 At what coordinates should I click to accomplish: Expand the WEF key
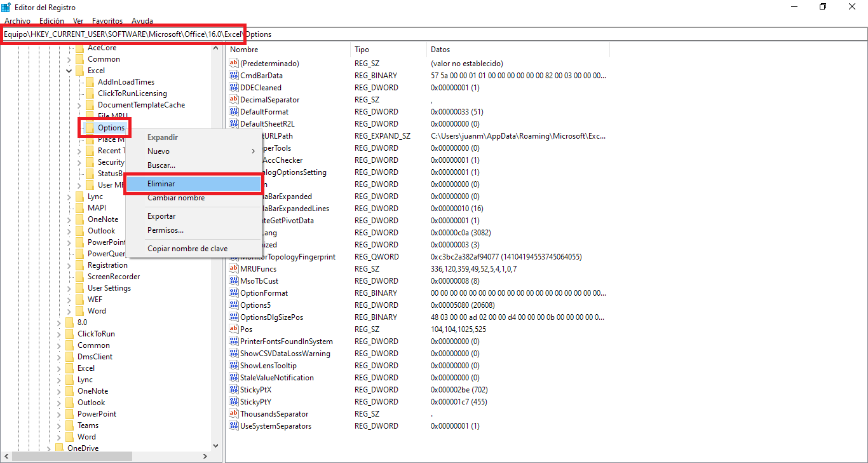69,300
